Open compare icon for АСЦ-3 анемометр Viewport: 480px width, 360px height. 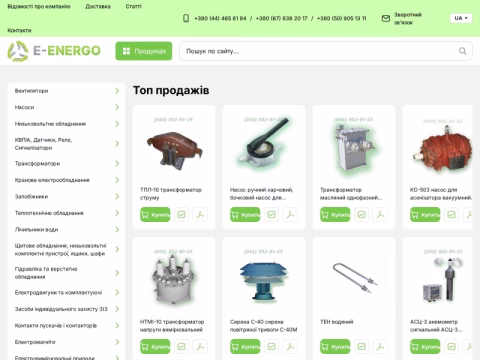(451, 347)
